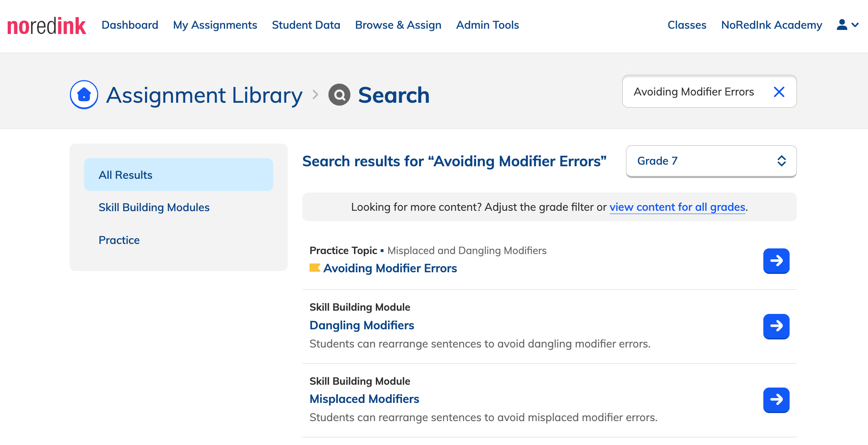Clear the search field with the X
868x445 pixels.
click(x=779, y=92)
